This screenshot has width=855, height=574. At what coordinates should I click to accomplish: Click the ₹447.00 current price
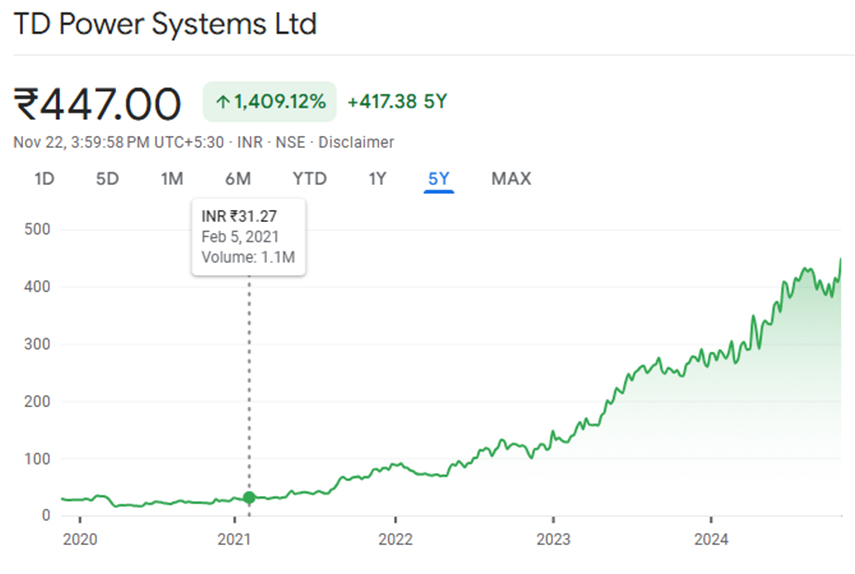pos(97,104)
